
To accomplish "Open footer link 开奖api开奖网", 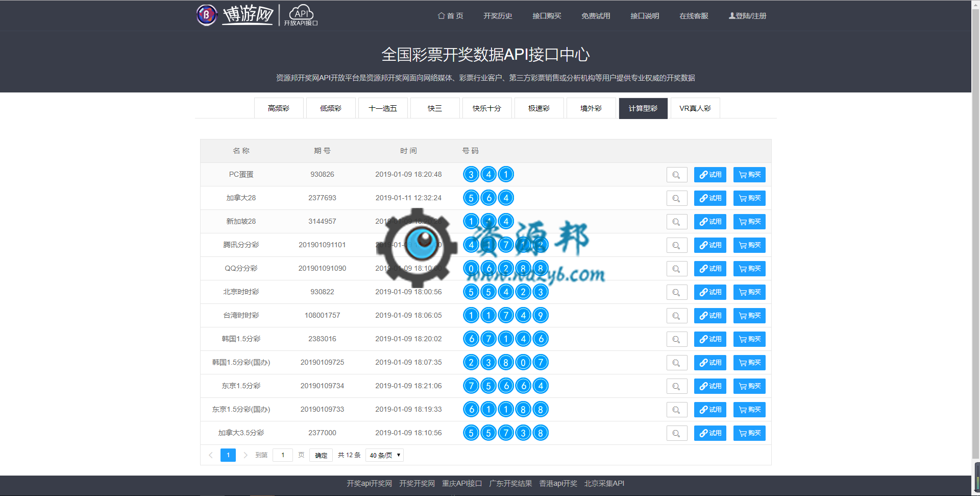I will click(370, 484).
